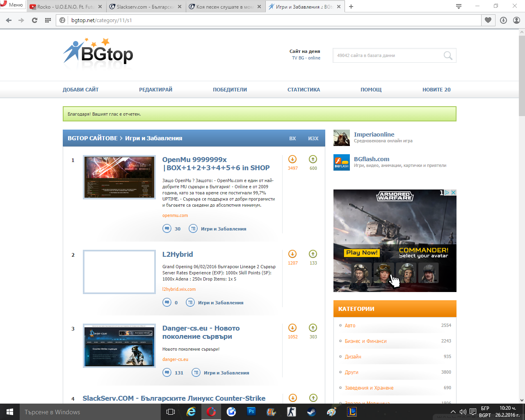Click the page vertical scrollbar thumb
This screenshot has height=420, width=525.
522,76
